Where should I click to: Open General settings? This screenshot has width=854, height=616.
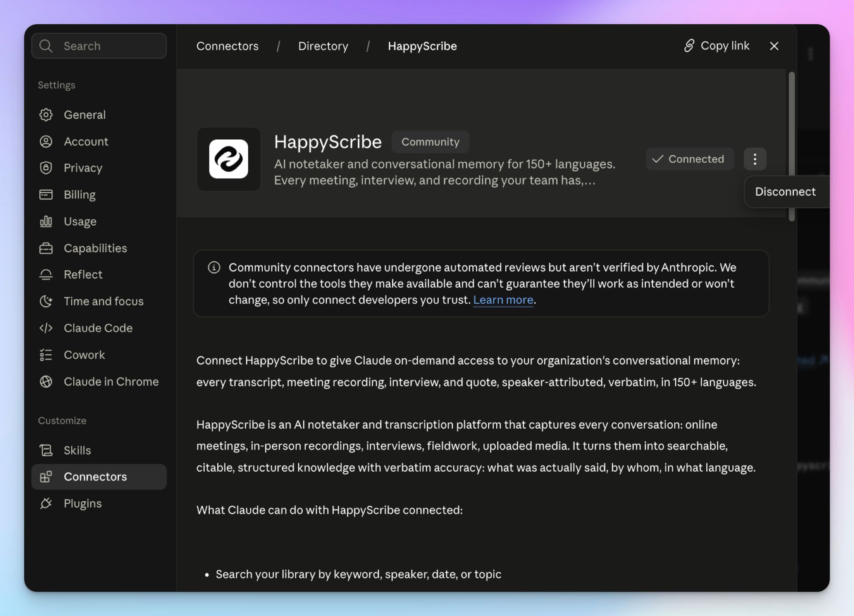click(x=99, y=115)
